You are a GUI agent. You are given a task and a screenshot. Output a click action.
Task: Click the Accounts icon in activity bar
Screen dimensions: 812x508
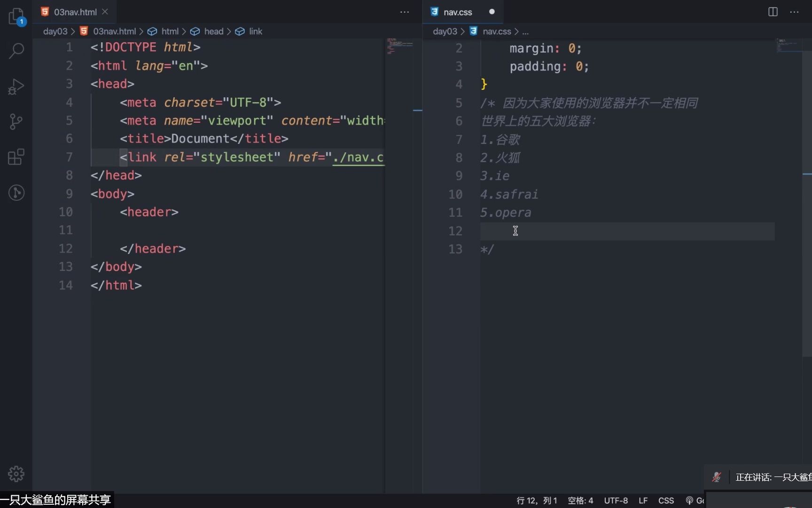[x=16, y=192]
